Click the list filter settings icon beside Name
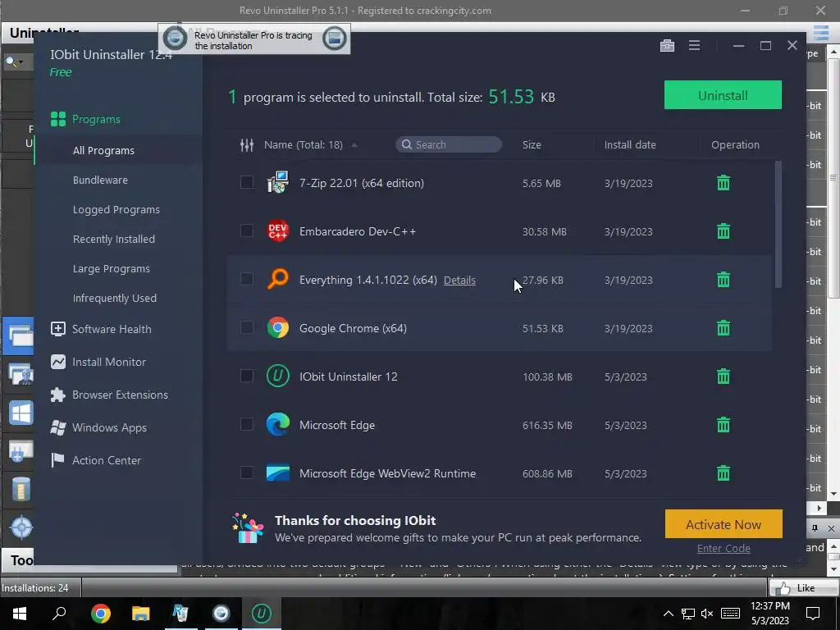840x630 pixels. (x=246, y=144)
